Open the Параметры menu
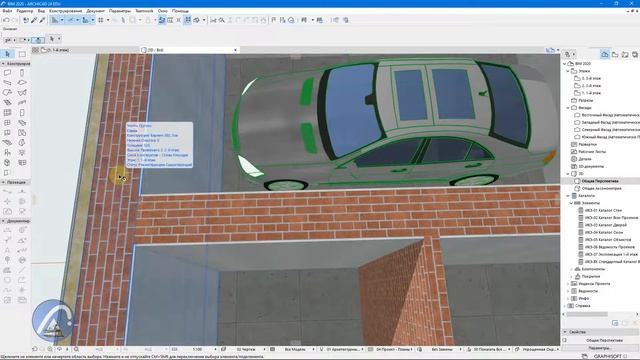 tap(120, 11)
